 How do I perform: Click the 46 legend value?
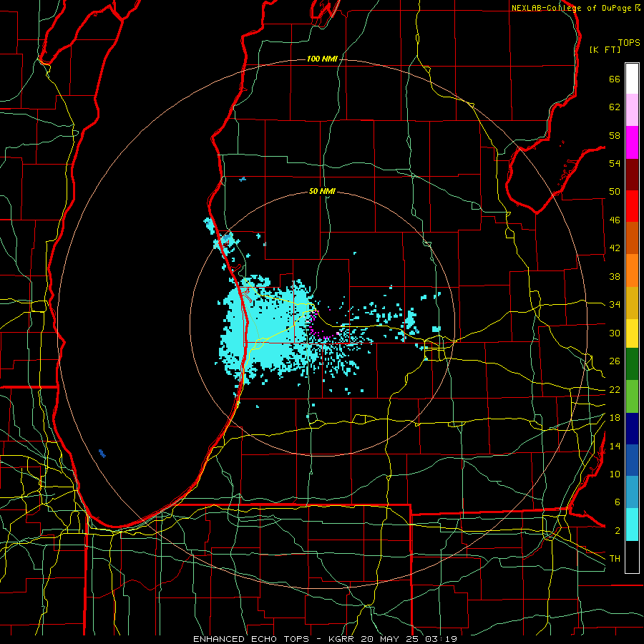[615, 220]
